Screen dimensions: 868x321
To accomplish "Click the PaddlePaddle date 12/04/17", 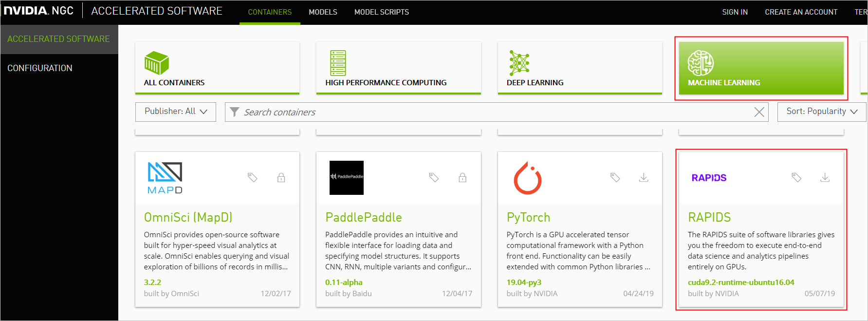I will click(x=457, y=294).
